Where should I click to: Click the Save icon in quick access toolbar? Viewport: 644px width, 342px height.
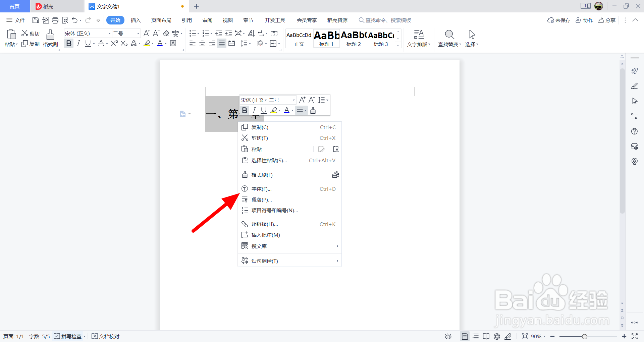pyautogui.click(x=36, y=20)
